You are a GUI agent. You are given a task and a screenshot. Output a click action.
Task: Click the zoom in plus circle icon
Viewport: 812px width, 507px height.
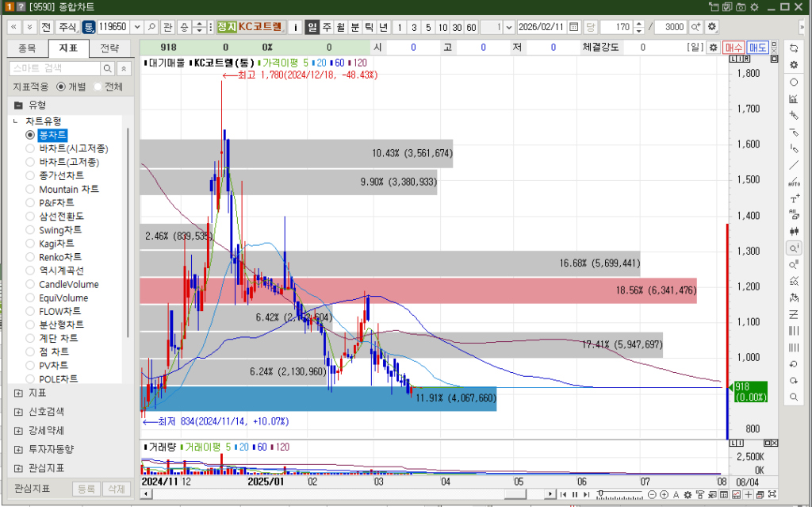(x=664, y=494)
